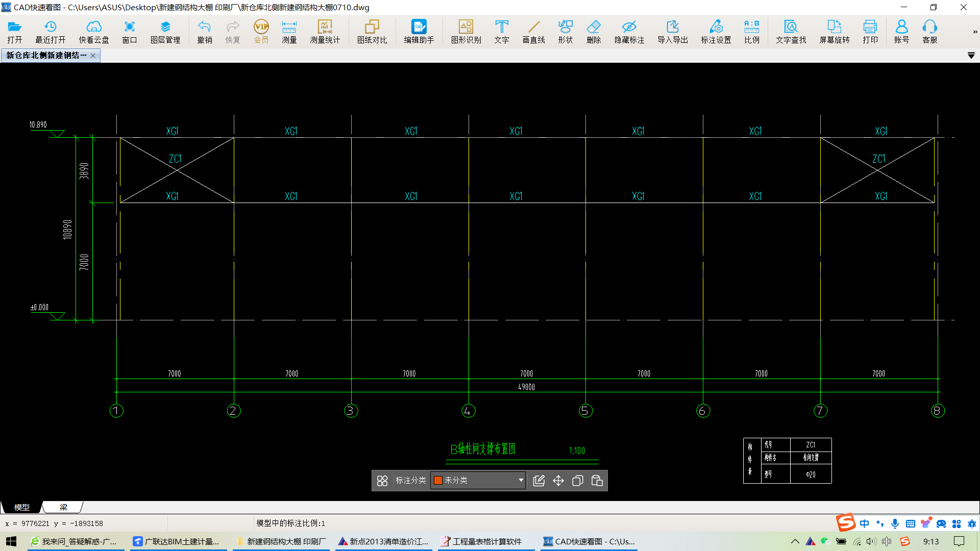
Task: Select the 文字 text tool
Action: pyautogui.click(x=501, y=32)
